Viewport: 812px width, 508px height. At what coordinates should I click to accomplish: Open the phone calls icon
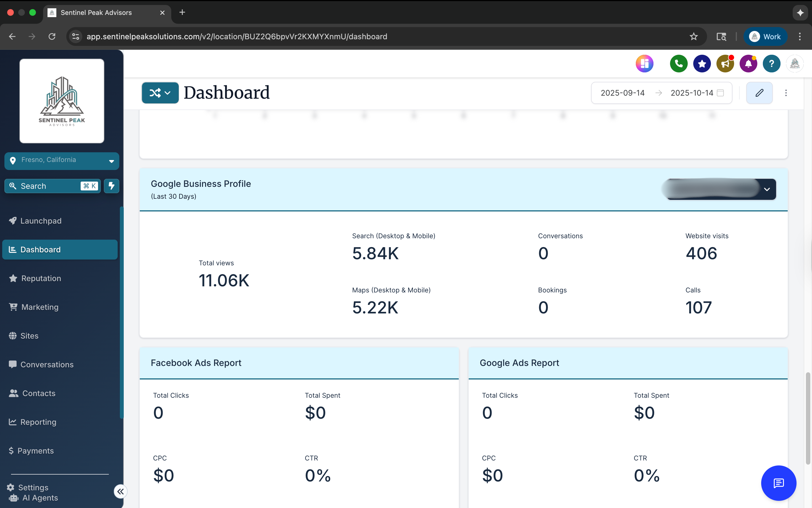678,64
